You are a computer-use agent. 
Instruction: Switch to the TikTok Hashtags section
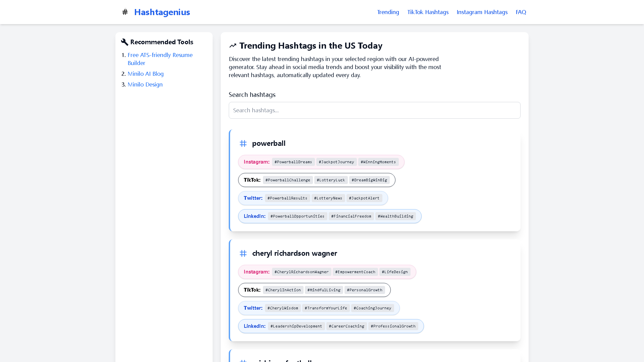[x=428, y=12]
